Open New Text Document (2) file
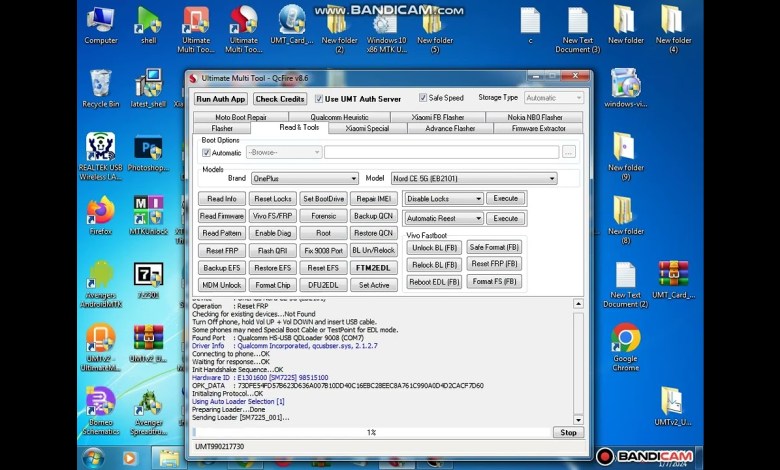 tap(625, 284)
